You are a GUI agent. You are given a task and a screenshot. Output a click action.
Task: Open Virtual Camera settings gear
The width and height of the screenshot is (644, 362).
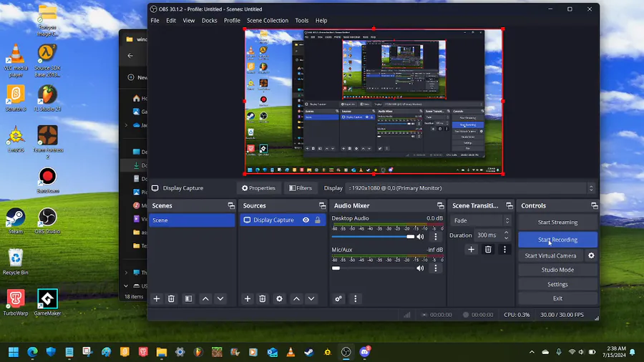pyautogui.click(x=591, y=255)
